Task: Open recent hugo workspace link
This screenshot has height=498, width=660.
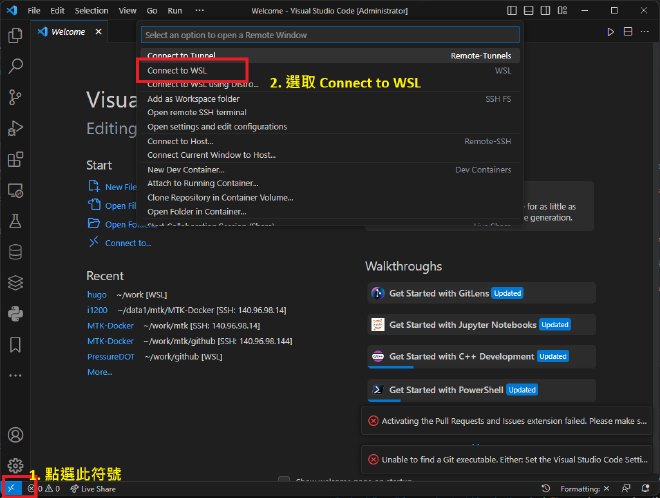Action: pyautogui.click(x=97, y=295)
